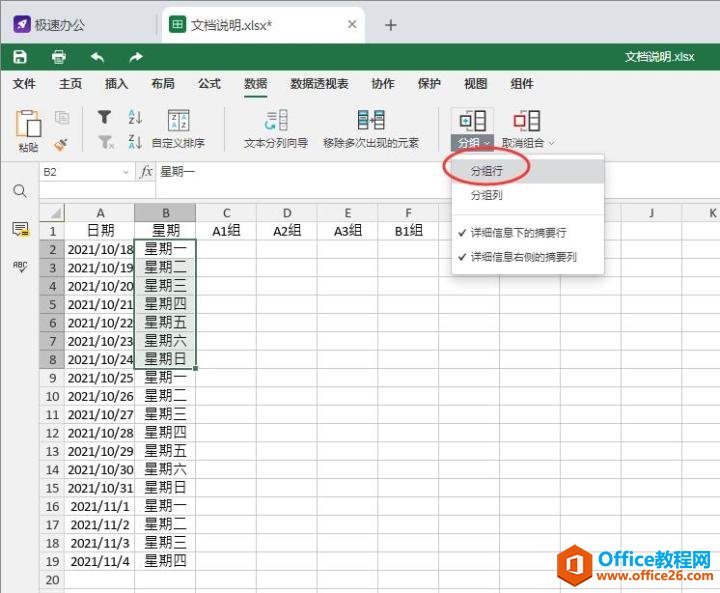Click the 极速办公 app home tab
This screenshot has height=593, width=720.
(x=49, y=25)
